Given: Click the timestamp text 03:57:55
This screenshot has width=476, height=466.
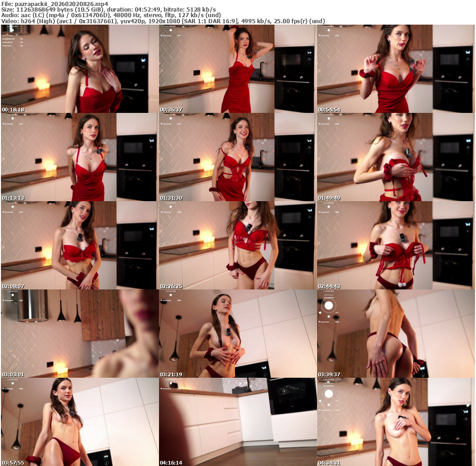Looking at the screenshot, I should pyautogui.click(x=13, y=463).
